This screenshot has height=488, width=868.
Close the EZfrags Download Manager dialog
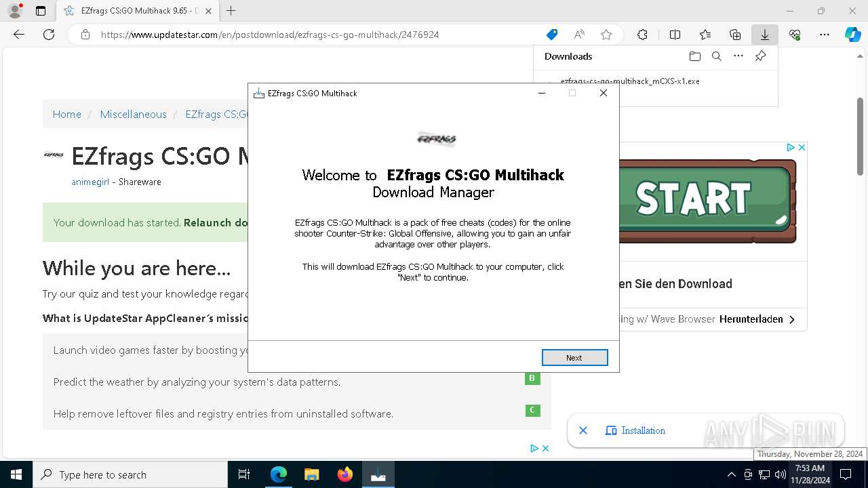coord(604,94)
